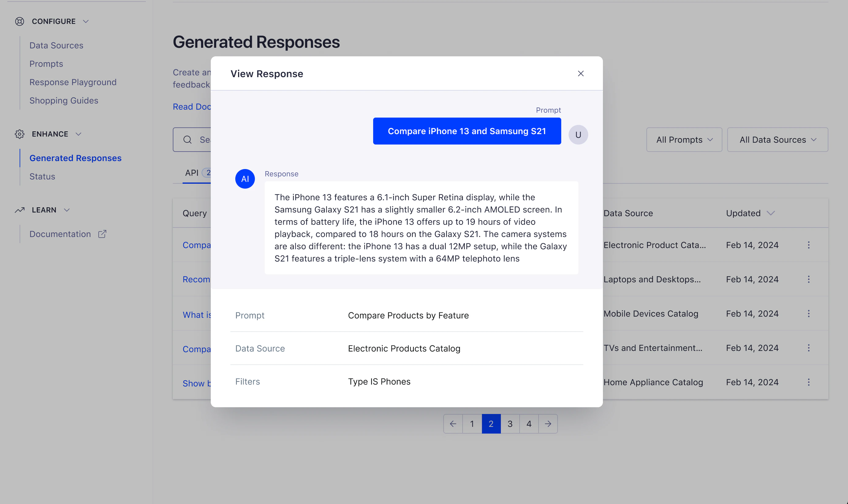Click Electronic Products Catalog value in dialog
Screen dimensions: 848x504
pos(404,348)
